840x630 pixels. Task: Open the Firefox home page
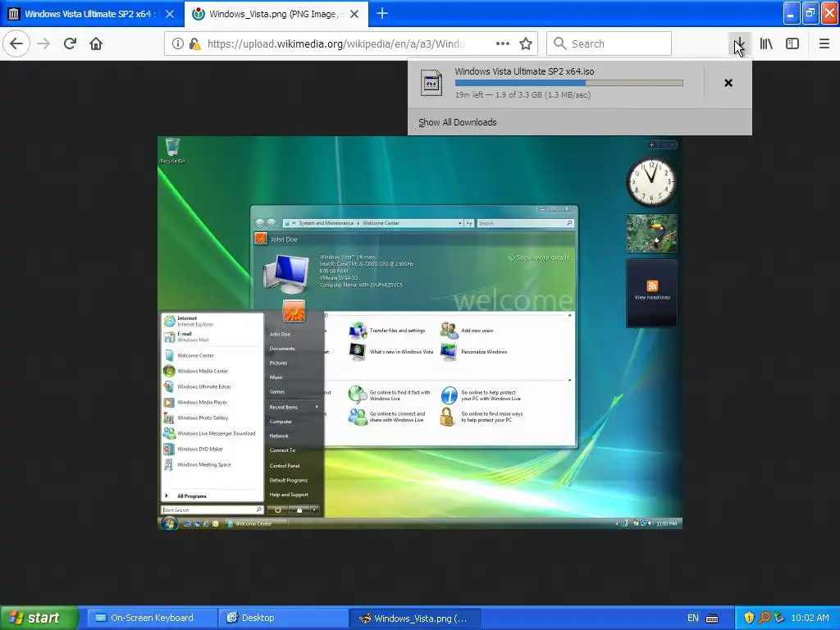coord(96,43)
